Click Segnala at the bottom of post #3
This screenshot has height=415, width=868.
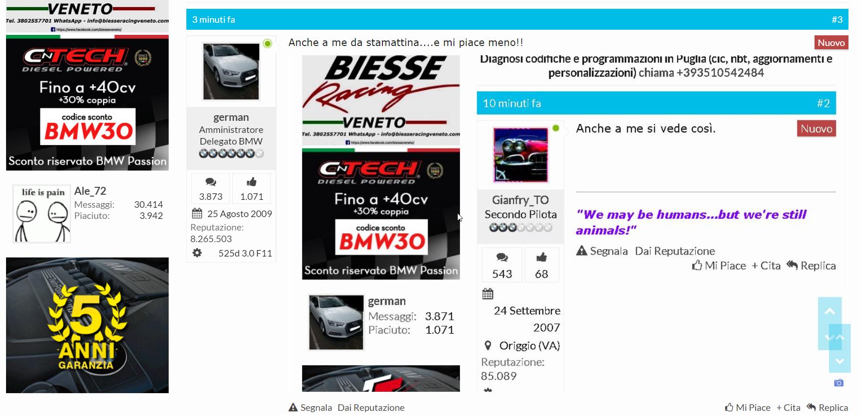tap(310, 408)
